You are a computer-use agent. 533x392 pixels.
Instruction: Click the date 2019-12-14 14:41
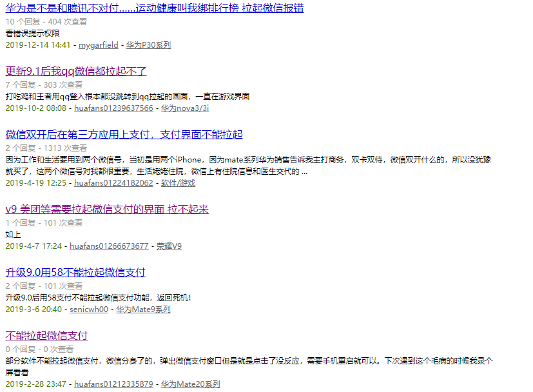tap(38, 45)
